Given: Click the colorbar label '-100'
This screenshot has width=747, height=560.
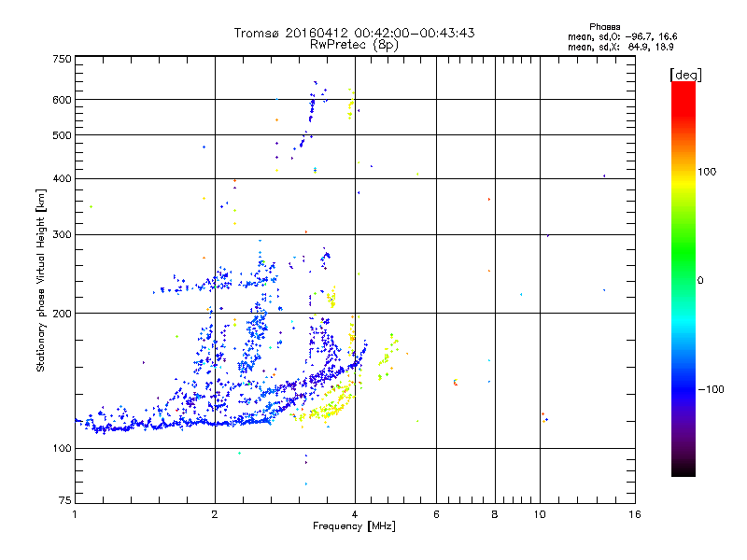Looking at the screenshot, I should 711,389.
